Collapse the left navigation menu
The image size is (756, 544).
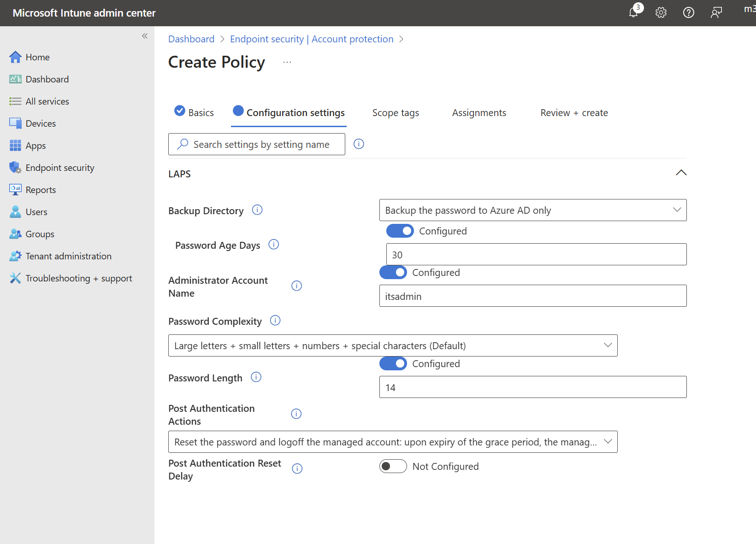(145, 36)
